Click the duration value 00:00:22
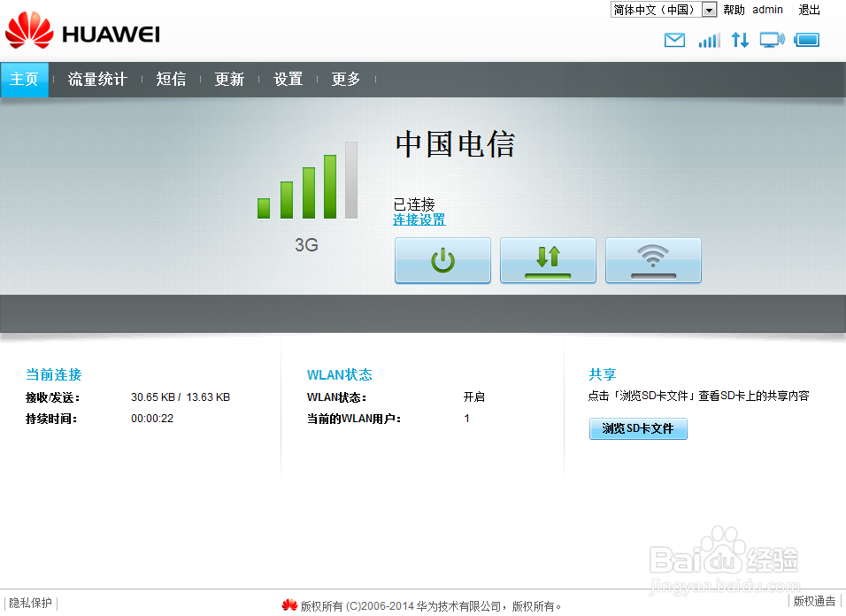846x616 pixels. (152, 419)
